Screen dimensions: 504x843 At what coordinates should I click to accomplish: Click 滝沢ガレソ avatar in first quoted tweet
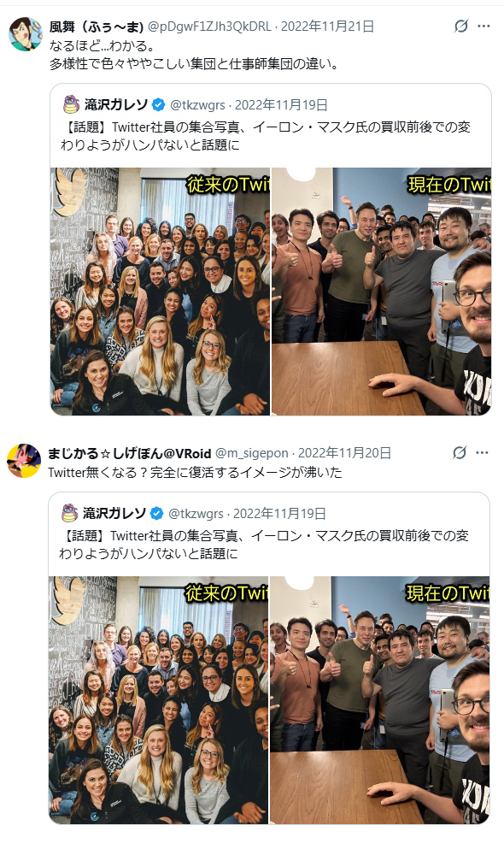[71, 104]
